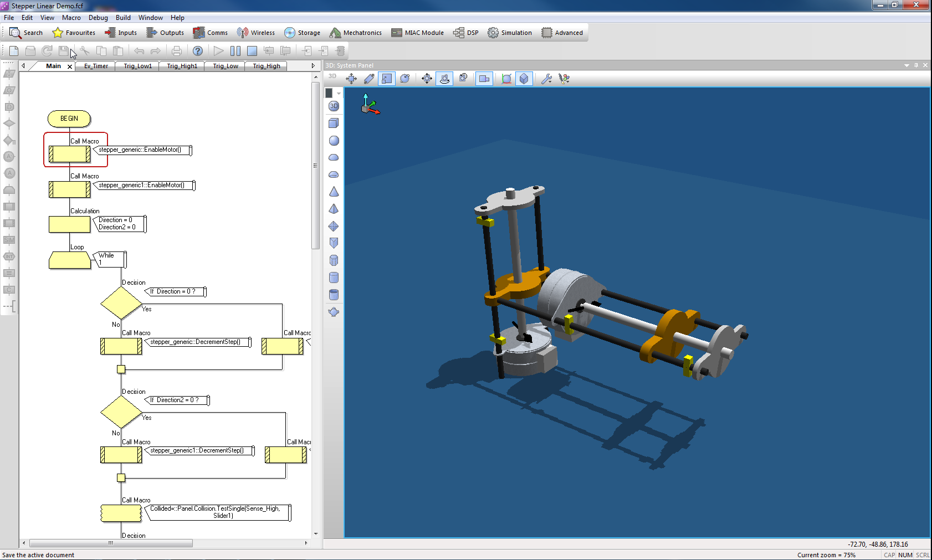Open the paint brush colors tool

pyautogui.click(x=564, y=79)
